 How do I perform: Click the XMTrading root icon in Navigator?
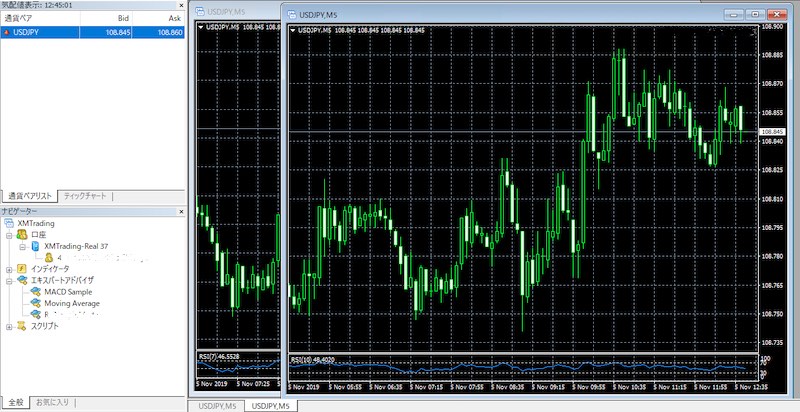[10, 222]
